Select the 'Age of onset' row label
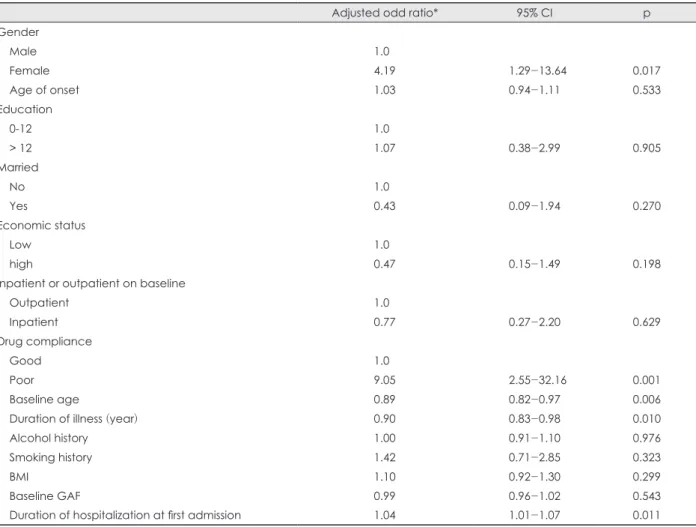This screenshot has width=696, height=527. [x=44, y=90]
